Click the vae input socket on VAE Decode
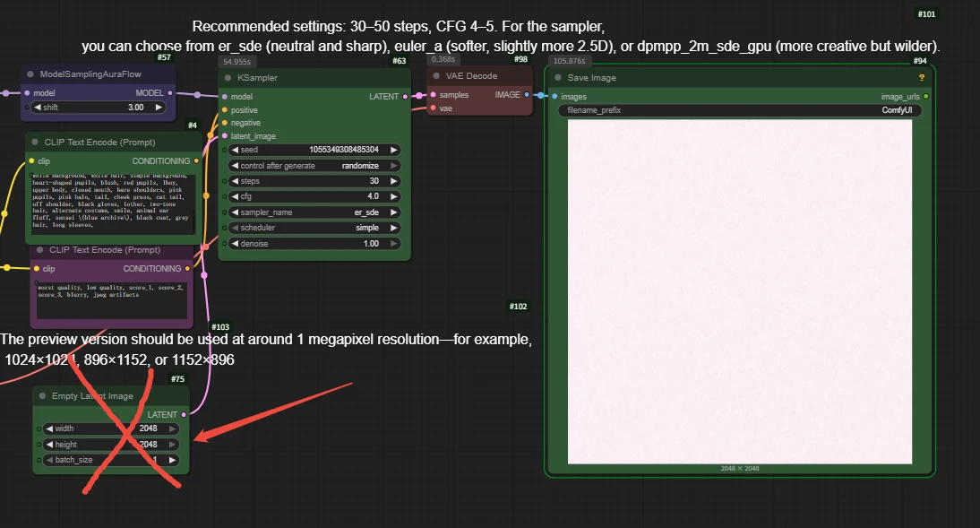The width and height of the screenshot is (980, 528). [x=433, y=108]
